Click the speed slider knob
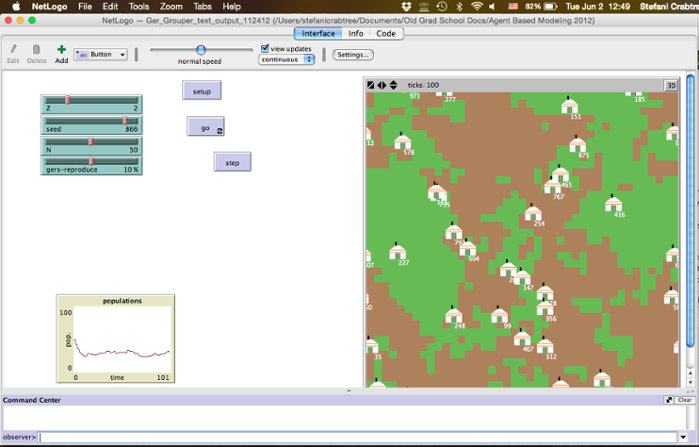 pos(201,49)
